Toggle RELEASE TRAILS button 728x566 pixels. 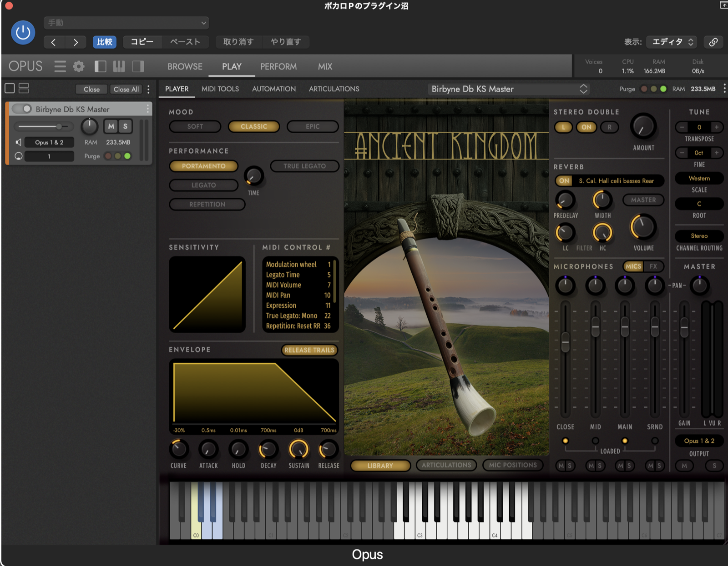click(309, 350)
